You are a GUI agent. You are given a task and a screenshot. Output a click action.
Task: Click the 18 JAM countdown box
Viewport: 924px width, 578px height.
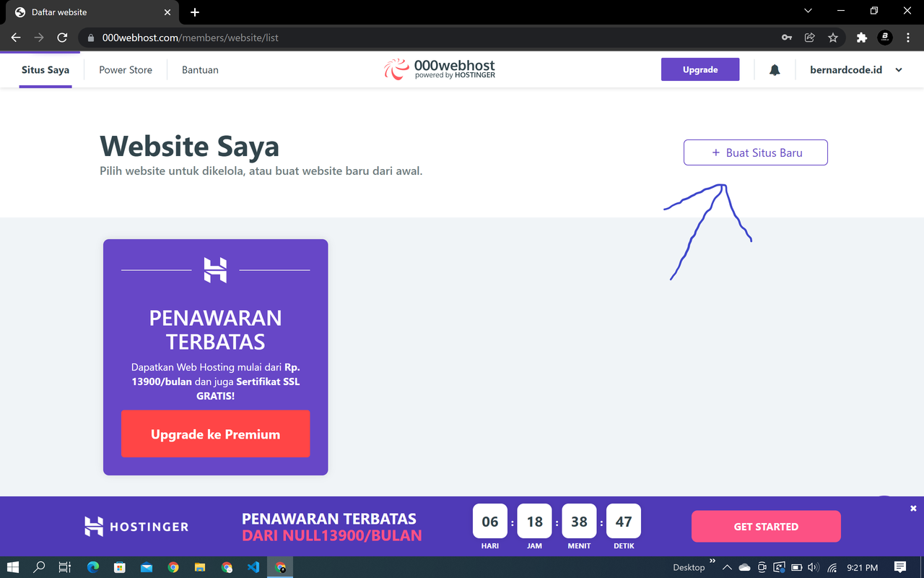click(534, 522)
